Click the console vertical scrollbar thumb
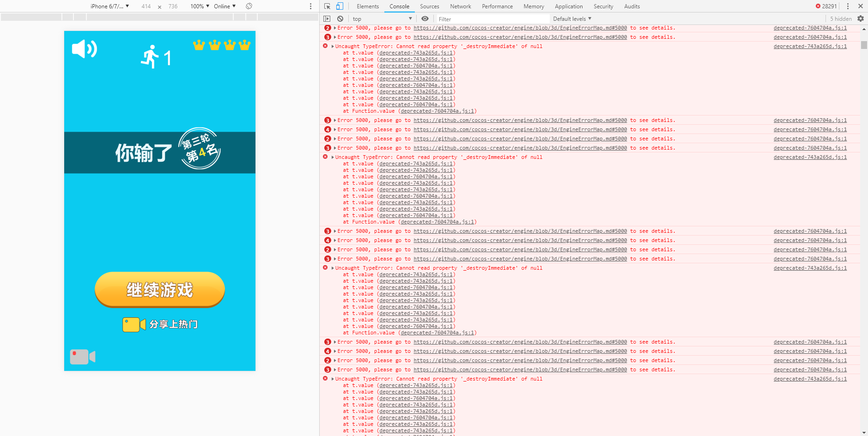The width and height of the screenshot is (868, 436). tap(864, 45)
